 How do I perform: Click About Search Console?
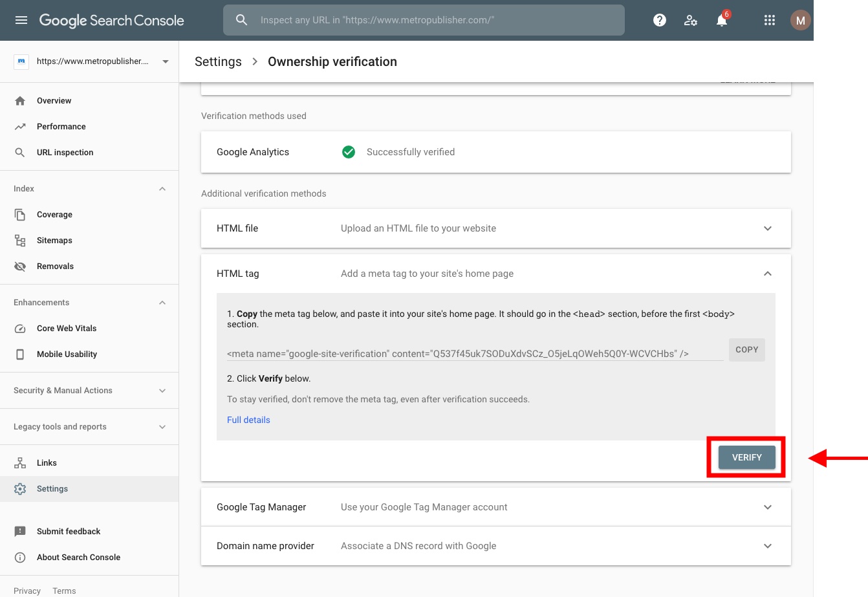[78, 558]
